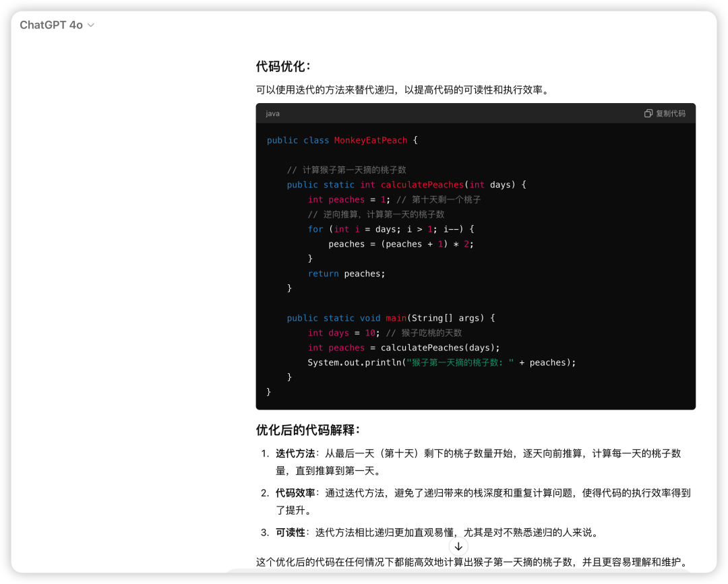Image resolution: width=728 pixels, height=584 pixels.
Task: Click the scroll-to-bottom down arrow button
Action: [458, 546]
